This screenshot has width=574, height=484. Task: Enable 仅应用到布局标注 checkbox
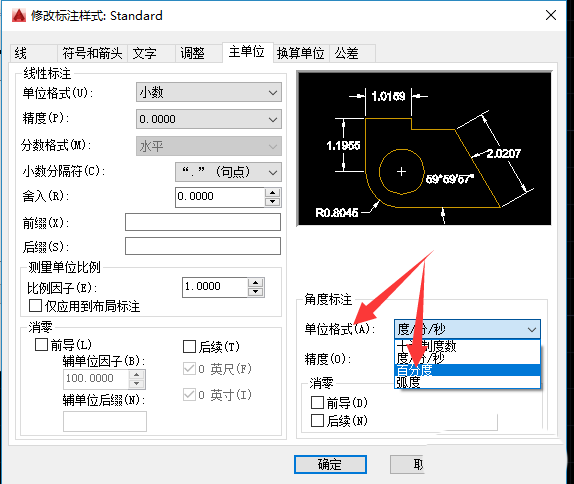pyautogui.click(x=36, y=305)
